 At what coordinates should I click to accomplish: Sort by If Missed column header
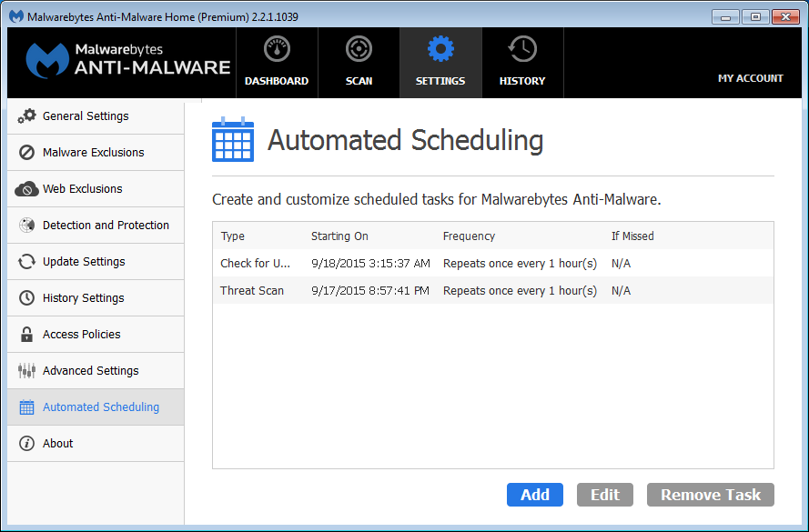632,236
